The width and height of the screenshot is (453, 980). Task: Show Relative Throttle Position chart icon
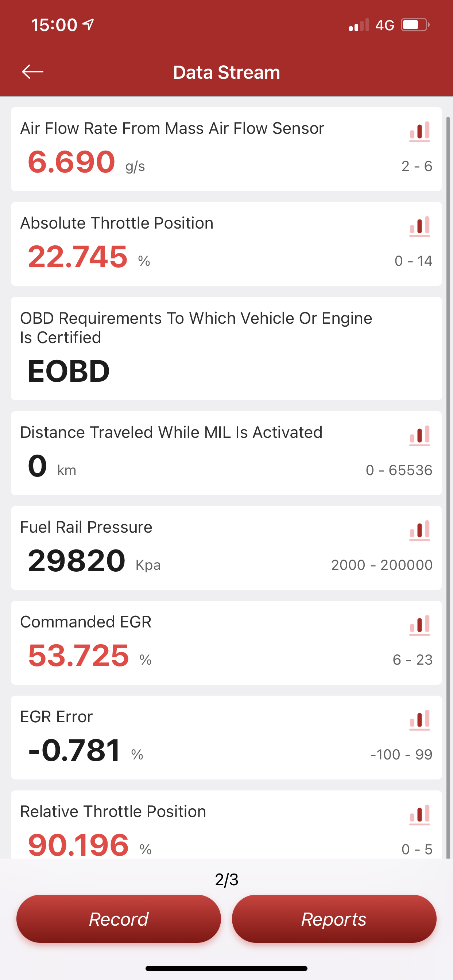[419, 814]
